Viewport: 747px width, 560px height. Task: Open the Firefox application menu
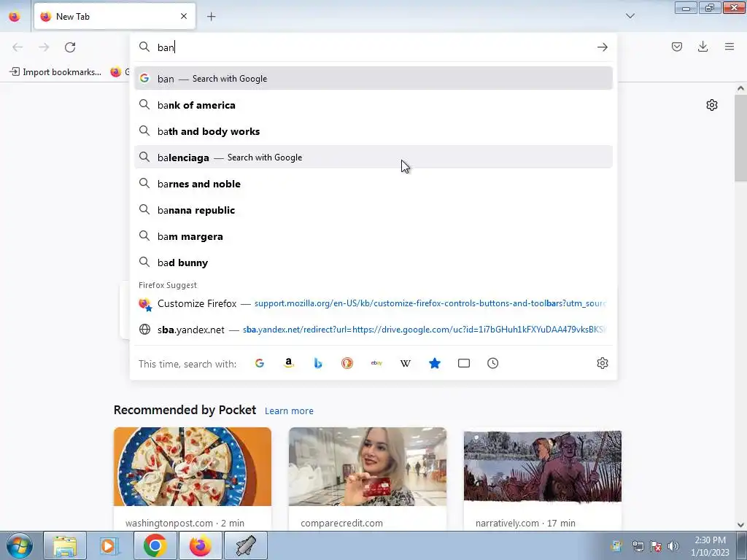pos(729,47)
